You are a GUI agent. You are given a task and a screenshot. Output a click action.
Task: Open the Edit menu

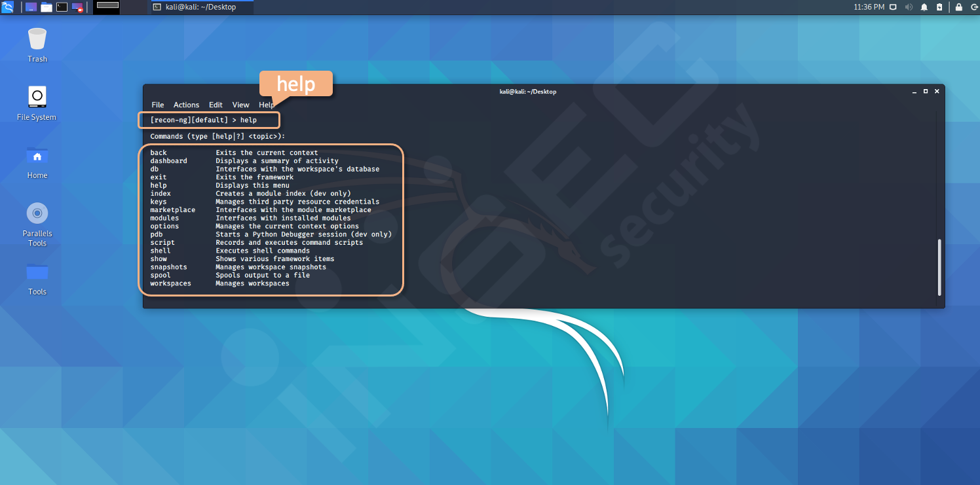click(x=216, y=105)
